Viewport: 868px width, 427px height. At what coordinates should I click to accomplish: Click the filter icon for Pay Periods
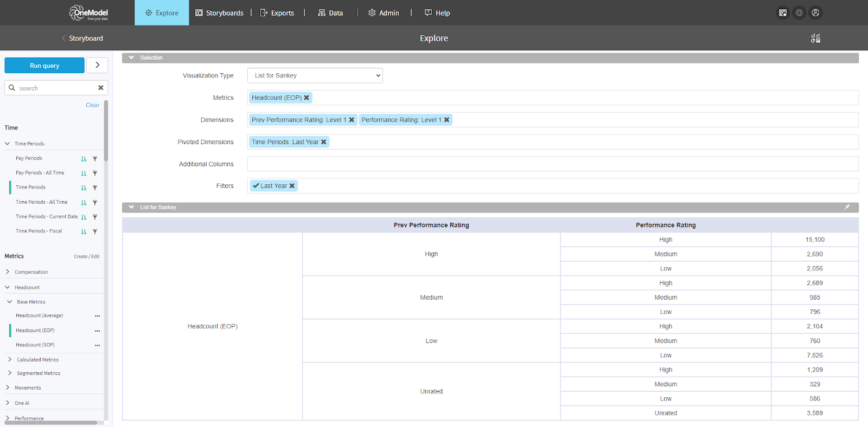click(95, 159)
